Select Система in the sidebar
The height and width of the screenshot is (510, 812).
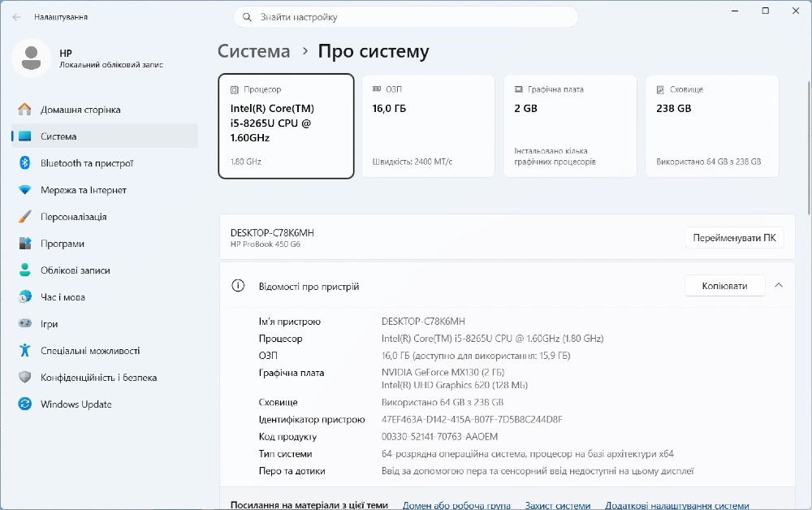tap(105, 136)
